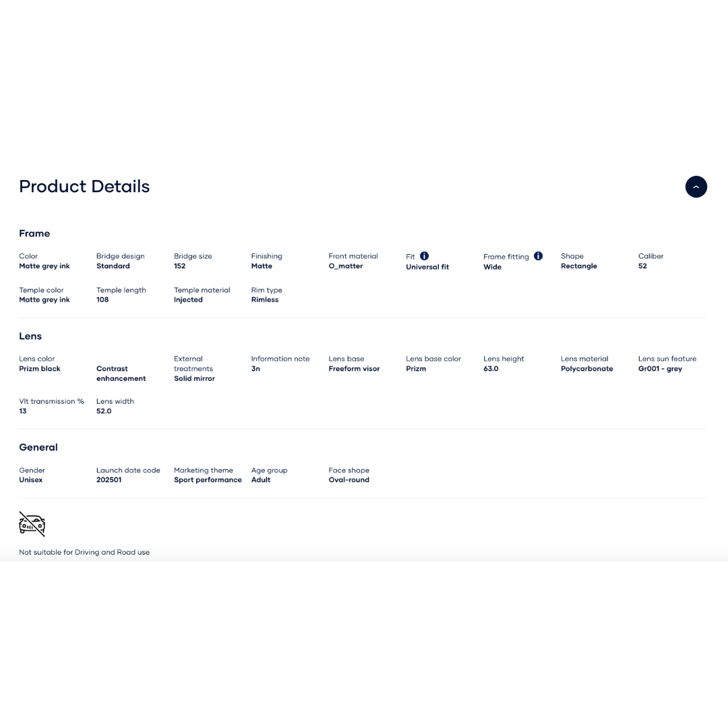Image resolution: width=728 pixels, height=728 pixels.
Task: Click the Universal fit value
Action: 427,267
